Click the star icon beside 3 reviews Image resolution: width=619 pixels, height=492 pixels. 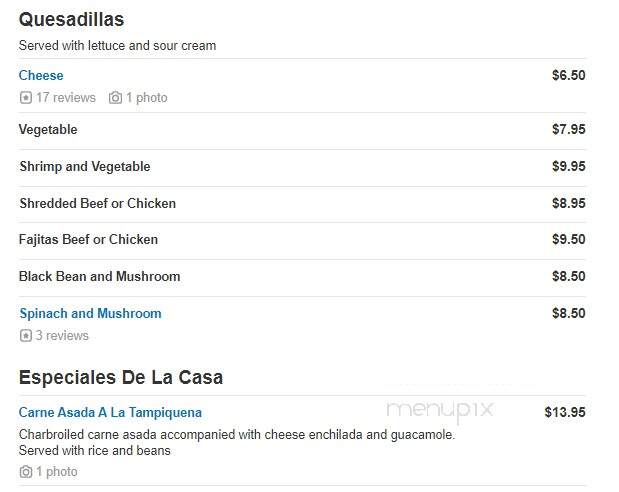coord(26,336)
